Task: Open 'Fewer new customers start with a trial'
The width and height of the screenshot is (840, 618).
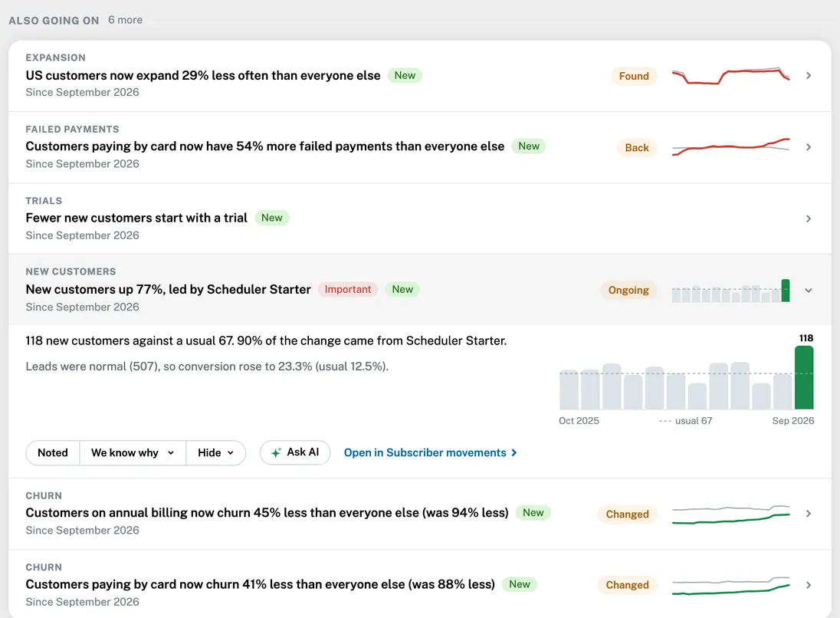Action: [136, 218]
